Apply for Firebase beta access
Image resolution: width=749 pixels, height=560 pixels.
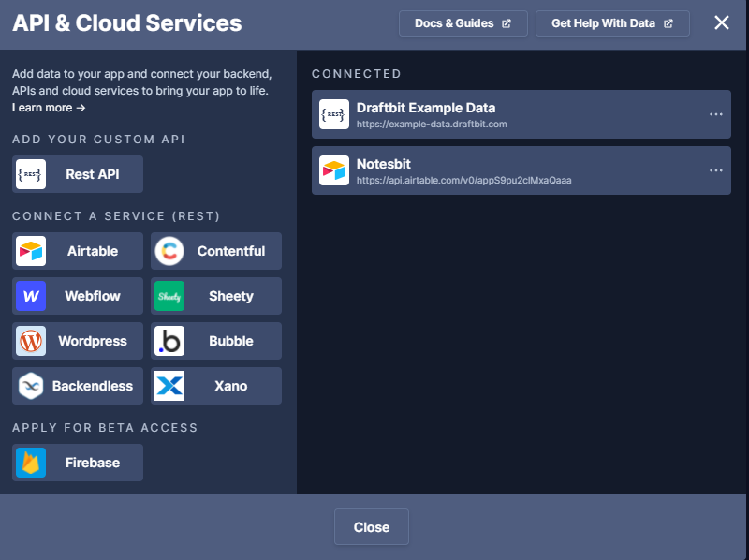[78, 463]
